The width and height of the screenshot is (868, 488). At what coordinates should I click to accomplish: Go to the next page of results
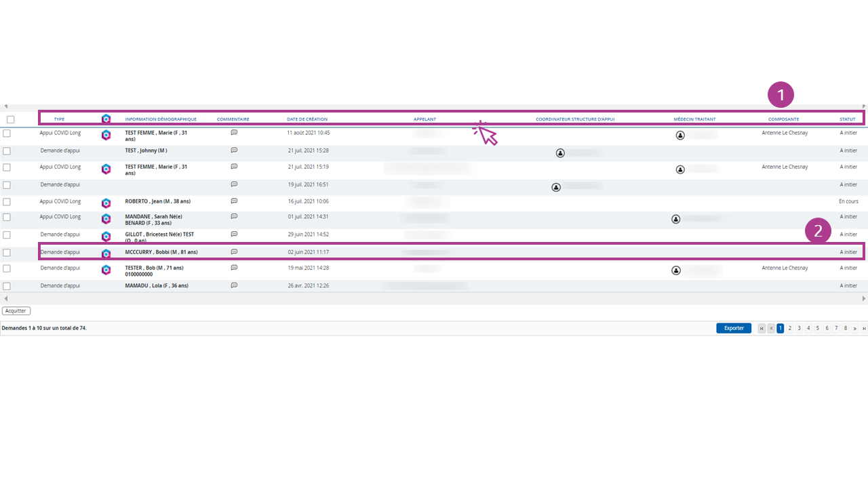pos(854,328)
